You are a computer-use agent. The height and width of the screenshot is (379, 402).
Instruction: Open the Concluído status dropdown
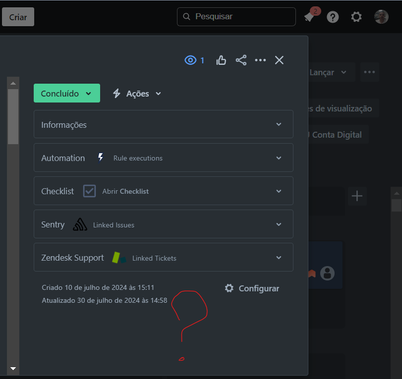67,93
